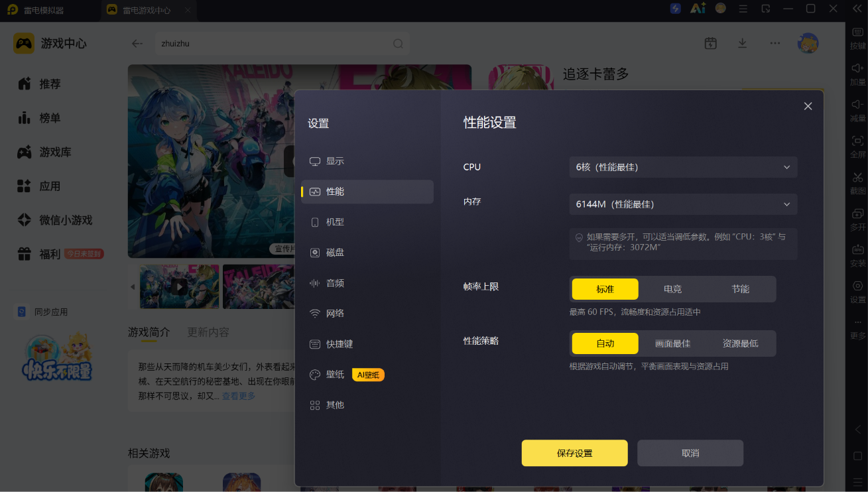868x492 pixels.
Task: Click the 今日未签到 check-in badge
Action: (84, 254)
